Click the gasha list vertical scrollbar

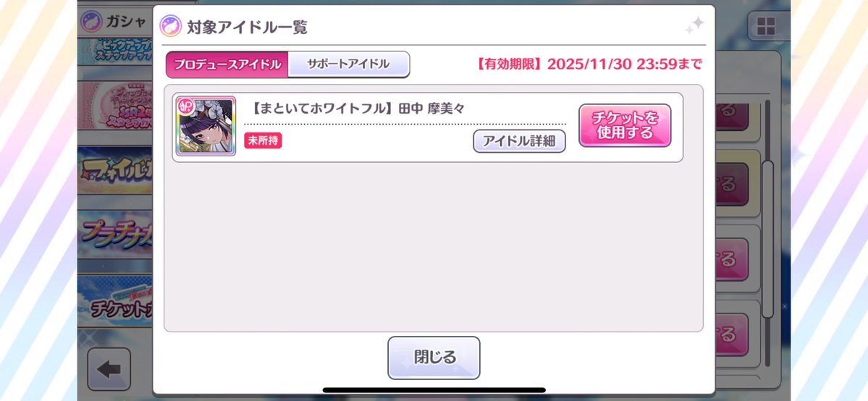[x=767, y=240]
